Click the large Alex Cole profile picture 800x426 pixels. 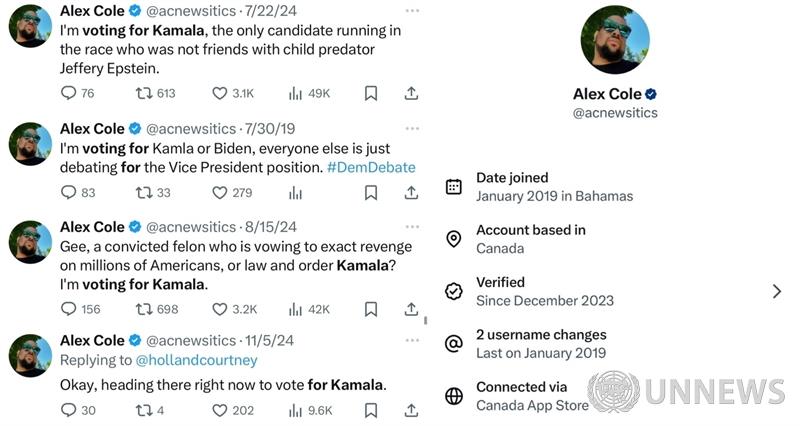615,40
